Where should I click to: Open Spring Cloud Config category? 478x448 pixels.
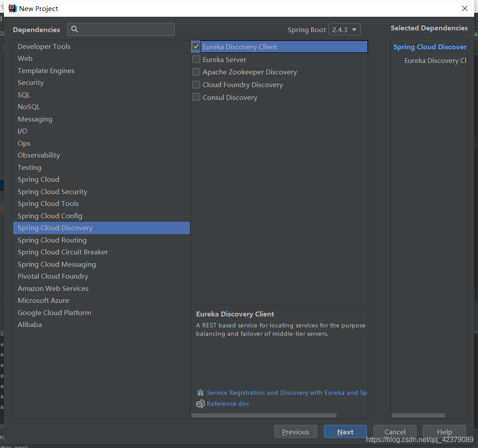101,216
